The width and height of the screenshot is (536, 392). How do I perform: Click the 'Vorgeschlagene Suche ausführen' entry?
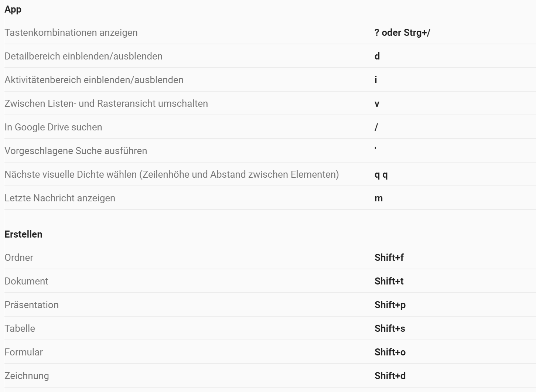click(76, 151)
